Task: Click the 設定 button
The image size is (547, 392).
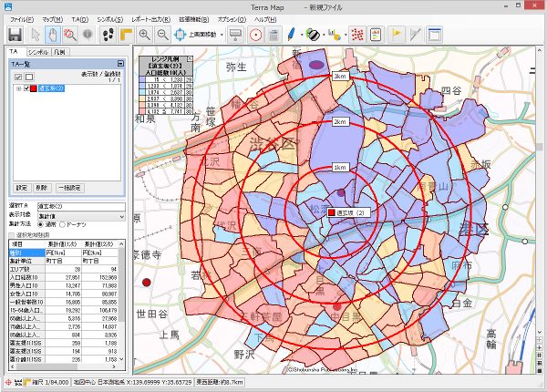Action: 22,188
